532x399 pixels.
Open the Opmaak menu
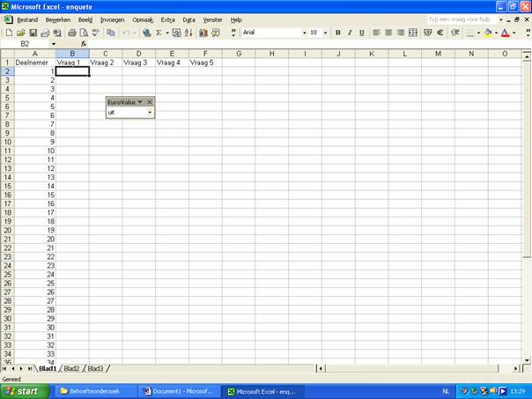coord(143,20)
